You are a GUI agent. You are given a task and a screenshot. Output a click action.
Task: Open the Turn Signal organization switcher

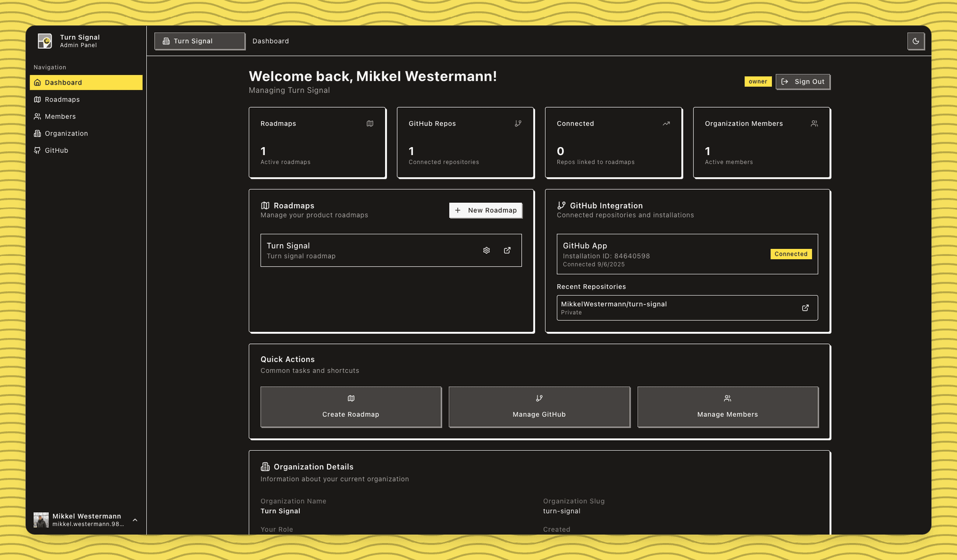[x=199, y=41]
